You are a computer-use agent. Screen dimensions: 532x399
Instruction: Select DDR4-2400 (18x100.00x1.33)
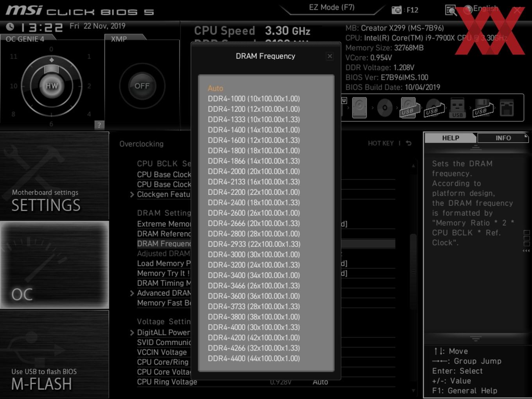[x=254, y=203]
